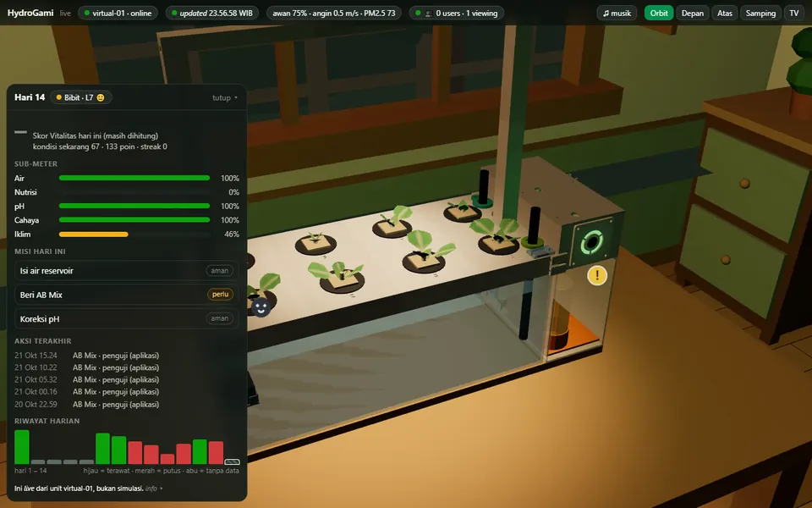
Task: Switch to Orbit camera view
Action: click(x=658, y=13)
